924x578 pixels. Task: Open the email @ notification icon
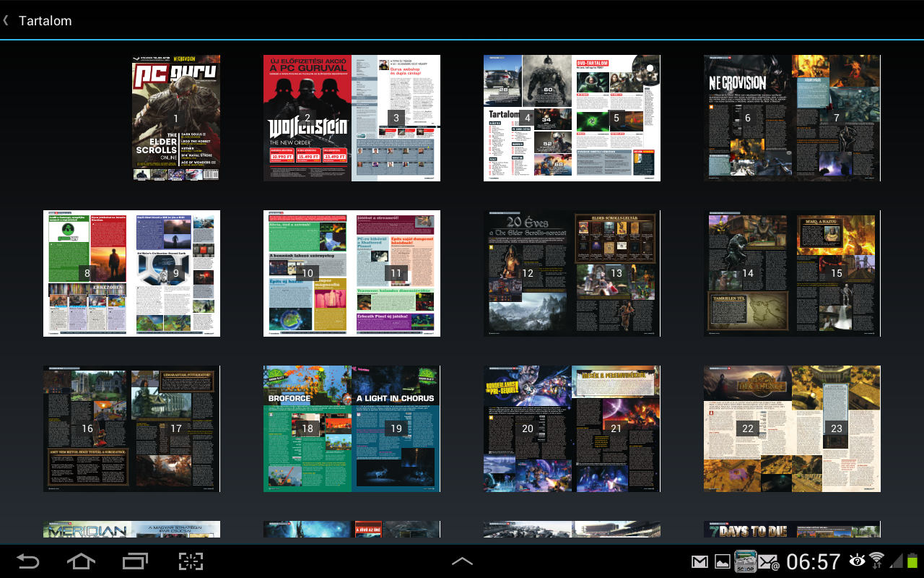769,561
